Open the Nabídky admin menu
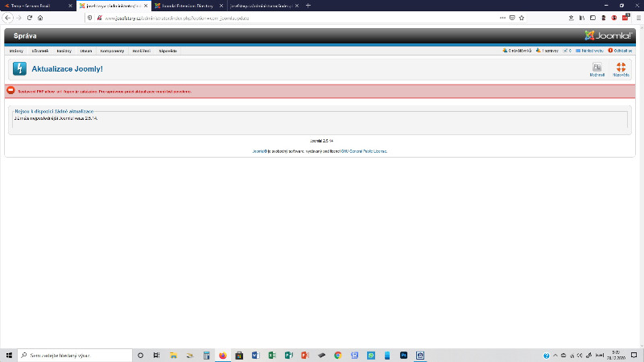644x362 pixels. click(x=64, y=51)
